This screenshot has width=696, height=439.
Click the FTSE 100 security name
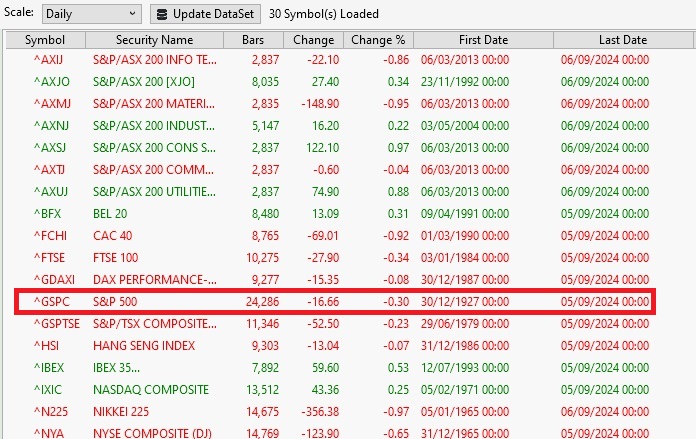pyautogui.click(x=115, y=257)
